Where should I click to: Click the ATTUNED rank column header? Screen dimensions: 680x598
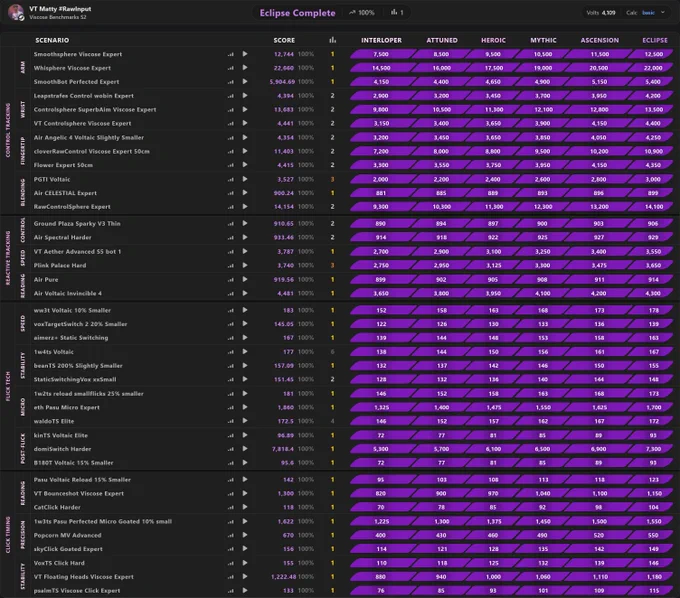pyautogui.click(x=442, y=40)
